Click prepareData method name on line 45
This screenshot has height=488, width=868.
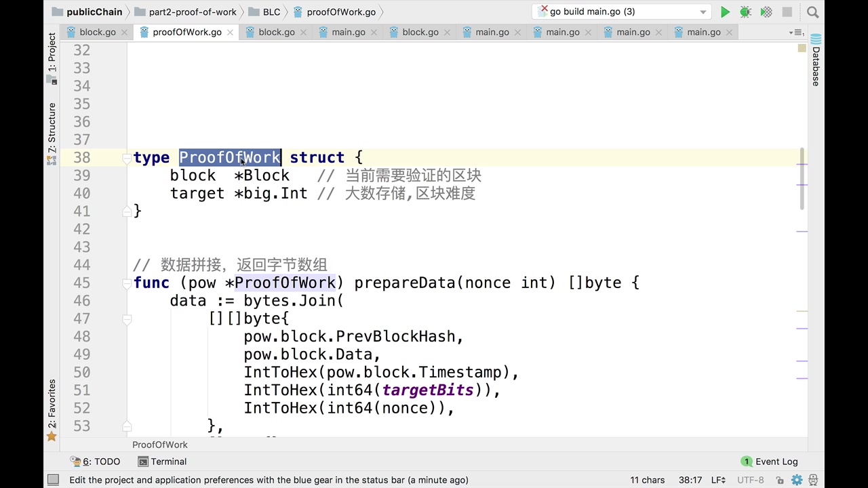(x=406, y=283)
